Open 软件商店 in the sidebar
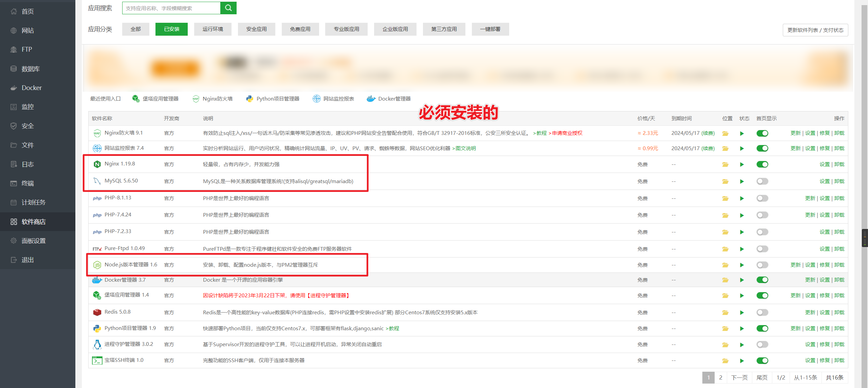 tap(33, 222)
